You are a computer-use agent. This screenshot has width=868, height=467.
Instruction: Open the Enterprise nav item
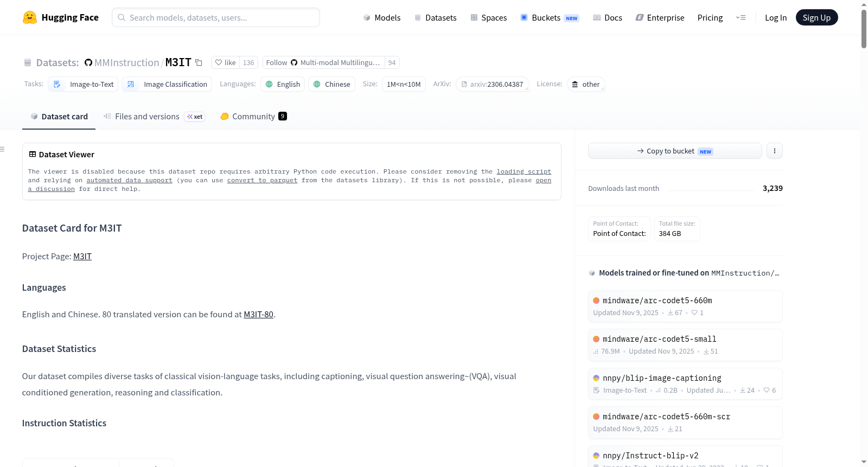[x=660, y=17]
